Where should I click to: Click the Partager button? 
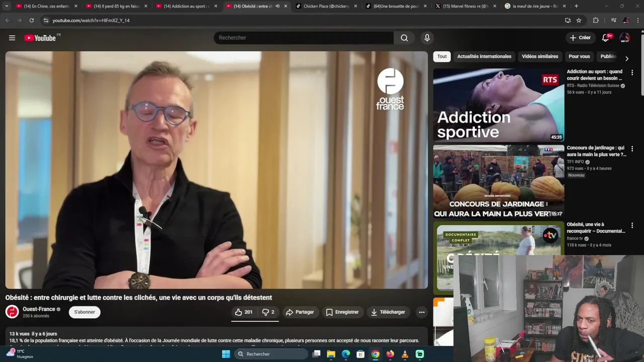[300, 312]
